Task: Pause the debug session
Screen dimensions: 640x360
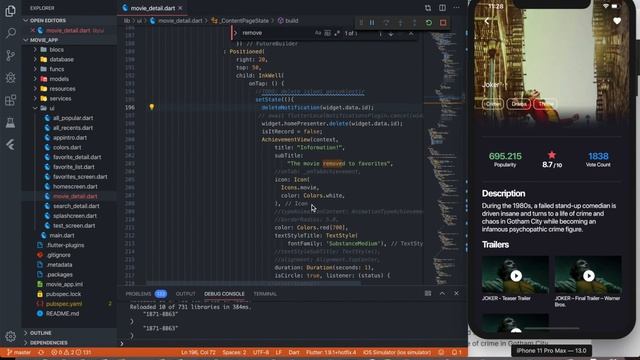Action: click(x=372, y=22)
